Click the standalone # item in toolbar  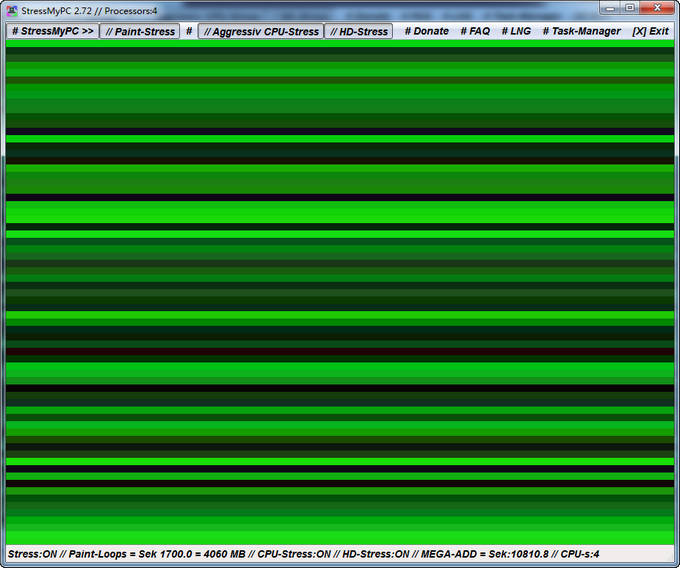tap(189, 31)
